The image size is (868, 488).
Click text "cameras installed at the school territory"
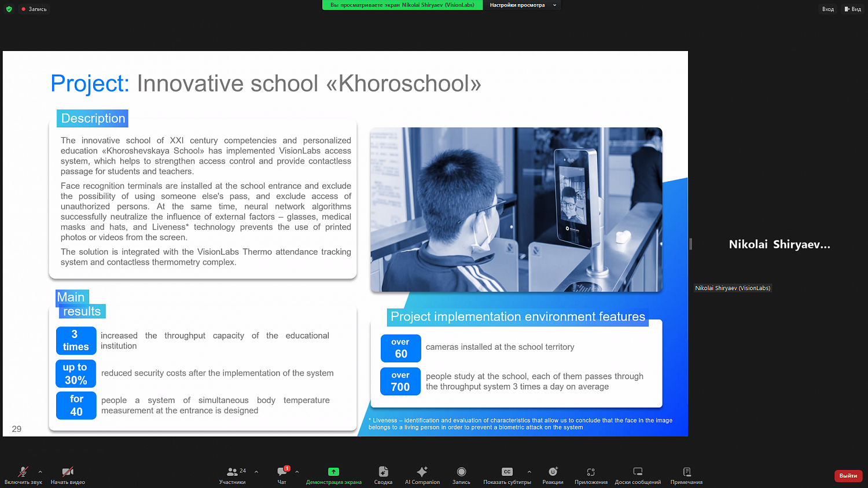[500, 347]
